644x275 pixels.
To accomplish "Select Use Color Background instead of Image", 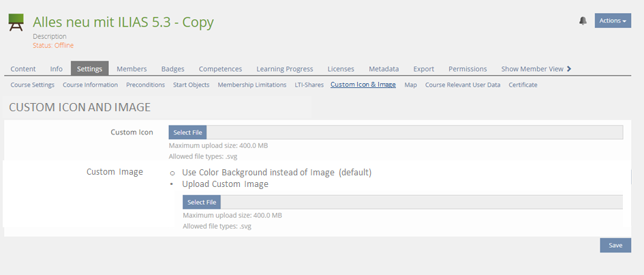I will tap(172, 173).
